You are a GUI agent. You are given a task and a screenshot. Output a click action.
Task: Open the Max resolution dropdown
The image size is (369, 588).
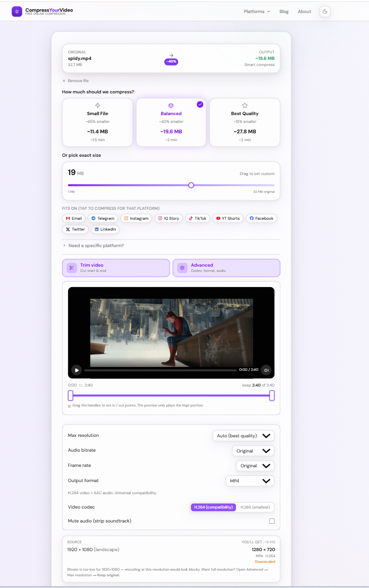[x=243, y=435]
